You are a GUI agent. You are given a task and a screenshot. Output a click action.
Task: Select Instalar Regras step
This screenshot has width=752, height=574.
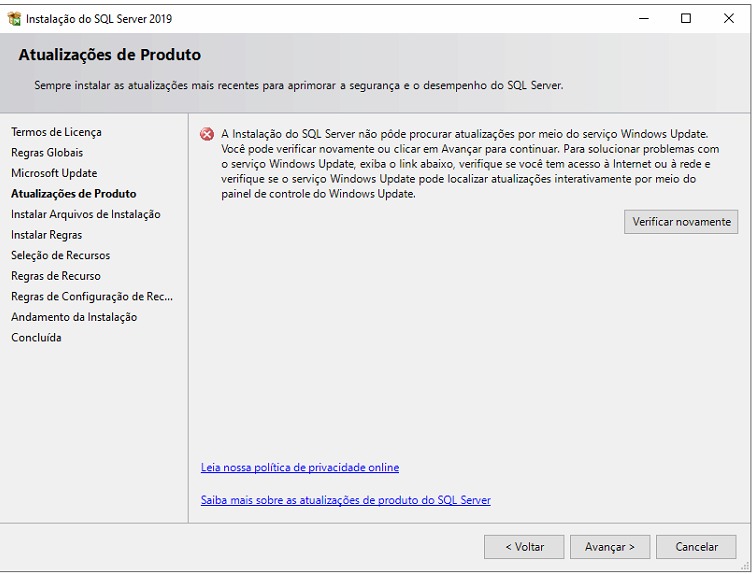tap(46, 235)
